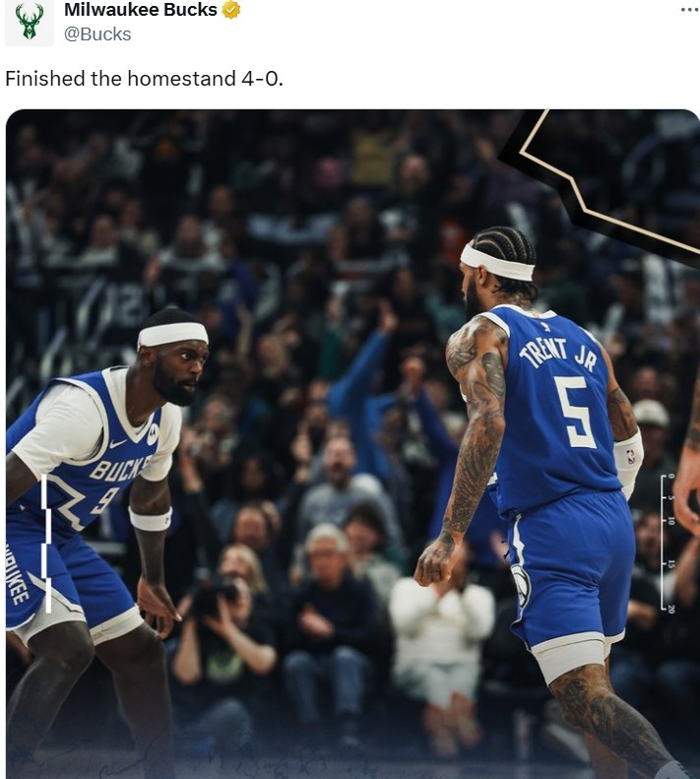Click the gold verified badge

(230, 10)
